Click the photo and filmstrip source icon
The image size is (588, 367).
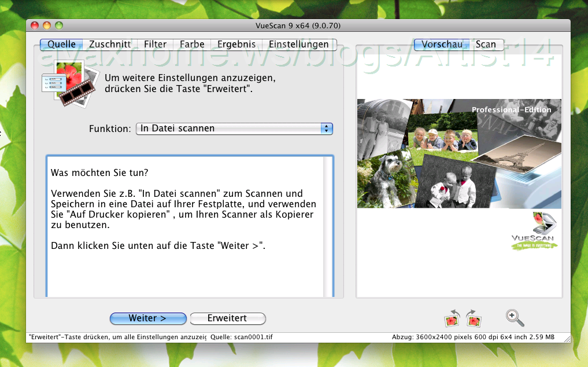[70, 84]
